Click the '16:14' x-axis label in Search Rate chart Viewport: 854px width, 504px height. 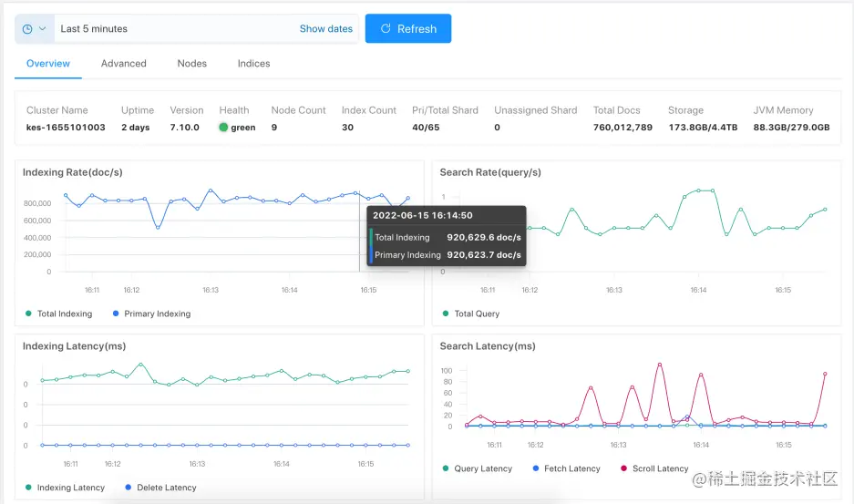(x=698, y=290)
